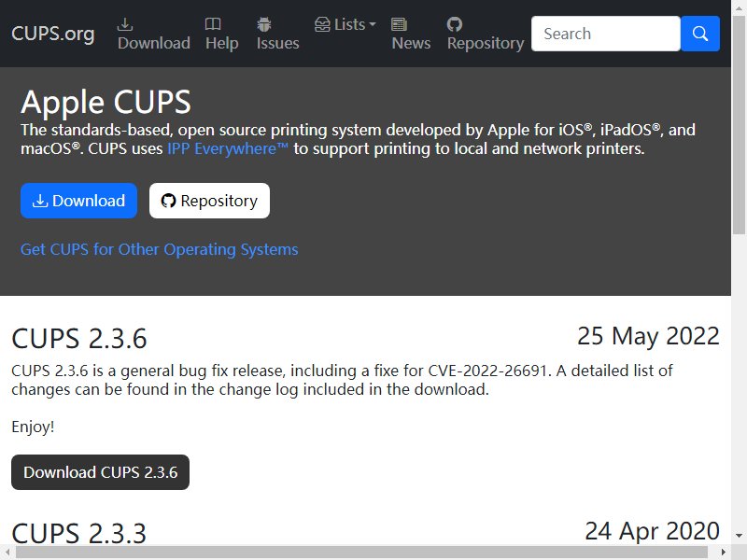The width and height of the screenshot is (747, 560).
Task: Click Download CUPS 2.3.6 button
Action: [x=100, y=472]
